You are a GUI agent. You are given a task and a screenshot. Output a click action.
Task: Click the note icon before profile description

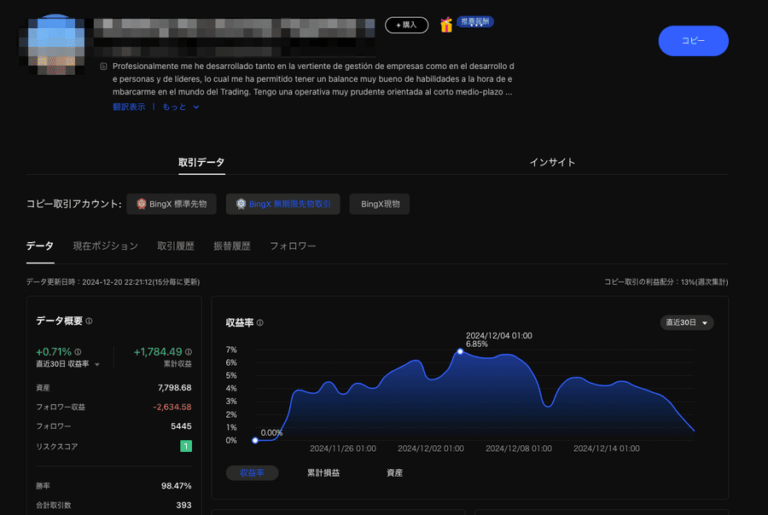103,66
